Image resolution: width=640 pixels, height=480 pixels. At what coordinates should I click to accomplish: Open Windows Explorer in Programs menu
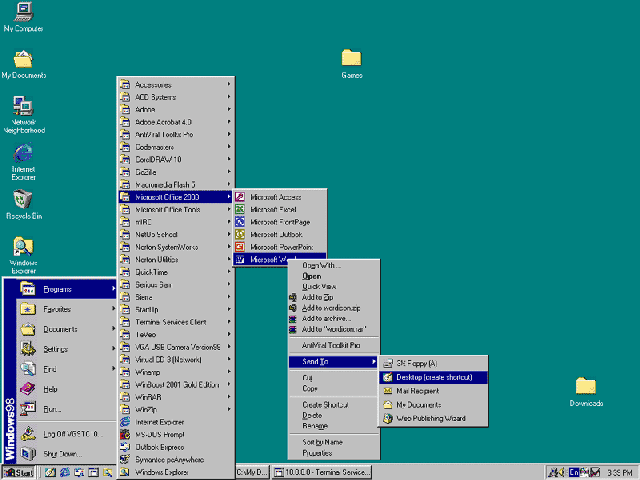[176, 472]
